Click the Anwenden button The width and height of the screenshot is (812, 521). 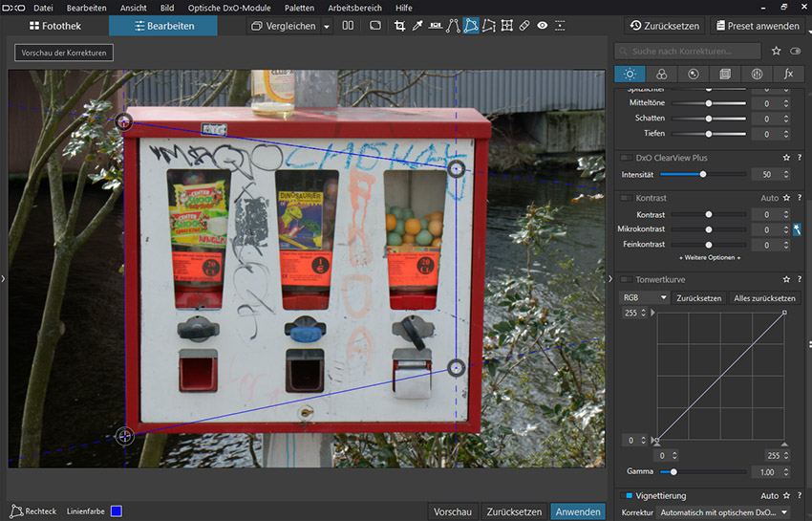tap(577, 511)
